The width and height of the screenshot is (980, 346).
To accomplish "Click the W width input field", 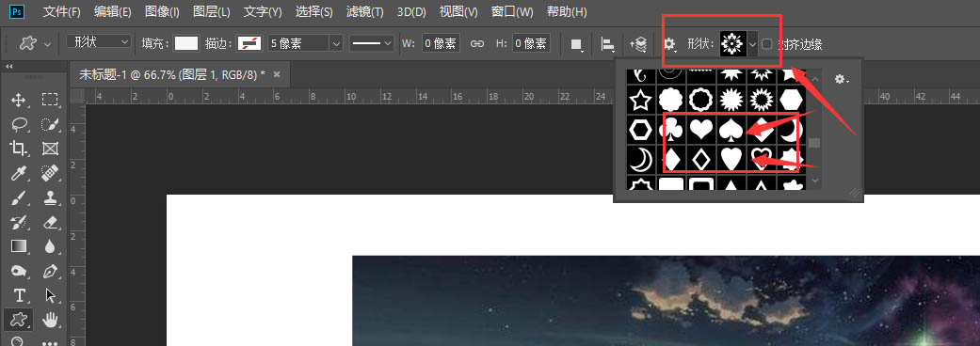I will tap(441, 43).
